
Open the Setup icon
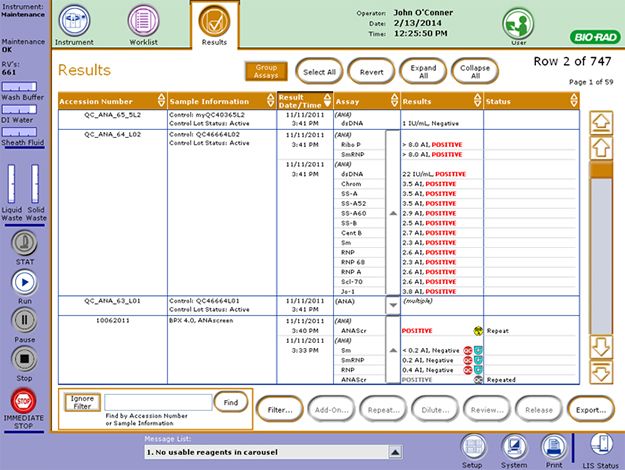click(x=472, y=446)
